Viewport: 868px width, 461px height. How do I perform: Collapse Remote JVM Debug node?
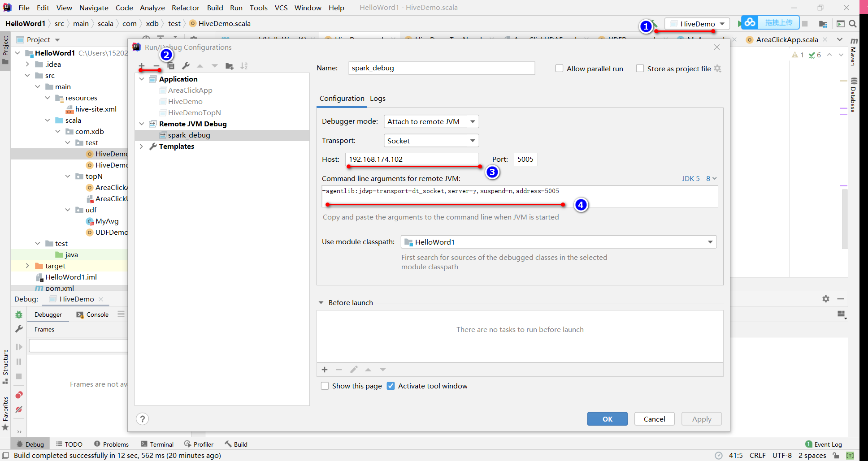coord(142,124)
